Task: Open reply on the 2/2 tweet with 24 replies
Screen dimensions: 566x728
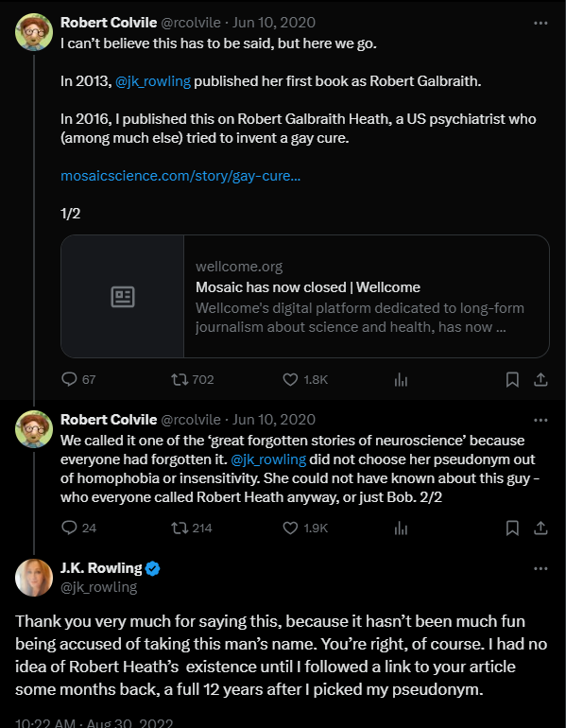Action: [69, 528]
